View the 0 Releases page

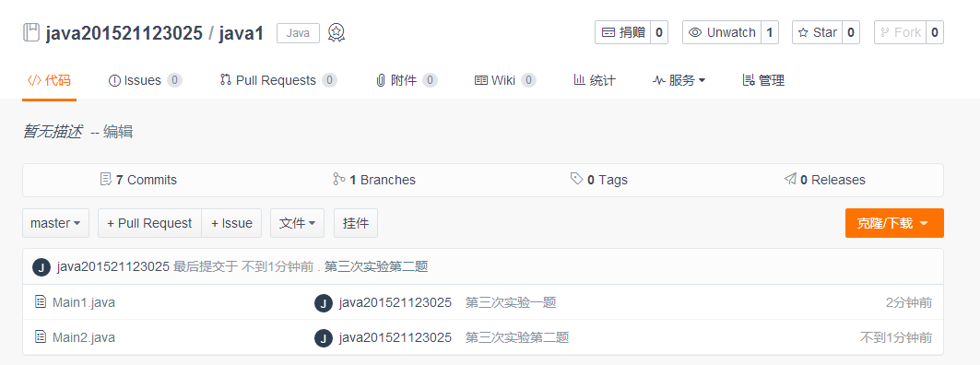[824, 180]
